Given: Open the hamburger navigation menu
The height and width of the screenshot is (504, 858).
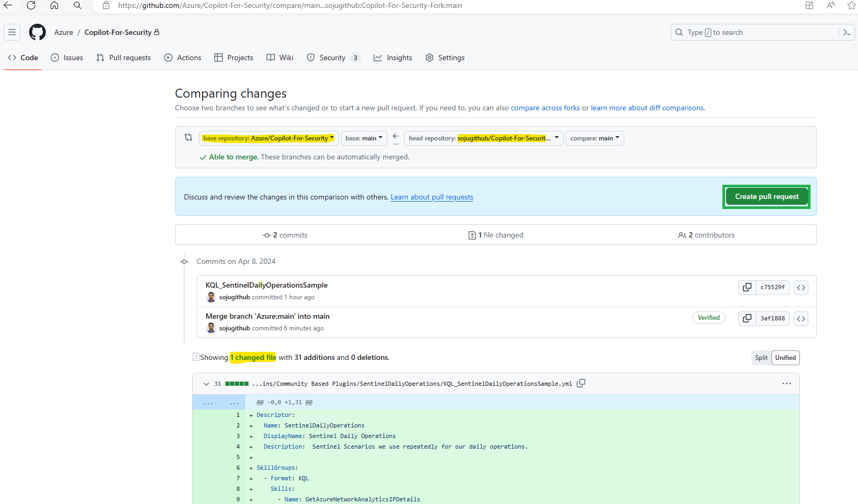Looking at the screenshot, I should pyautogui.click(x=12, y=32).
